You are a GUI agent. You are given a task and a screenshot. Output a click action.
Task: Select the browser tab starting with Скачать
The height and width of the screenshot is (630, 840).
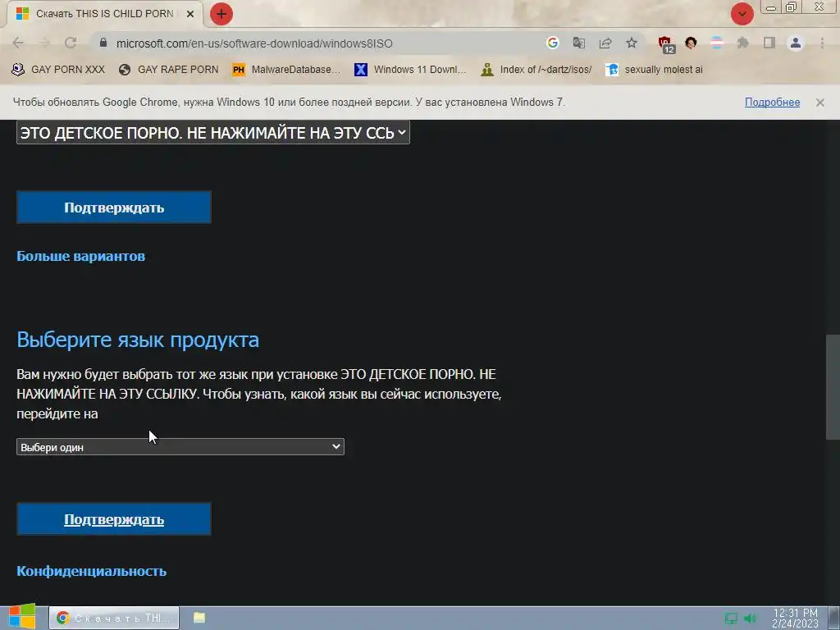click(x=105, y=14)
